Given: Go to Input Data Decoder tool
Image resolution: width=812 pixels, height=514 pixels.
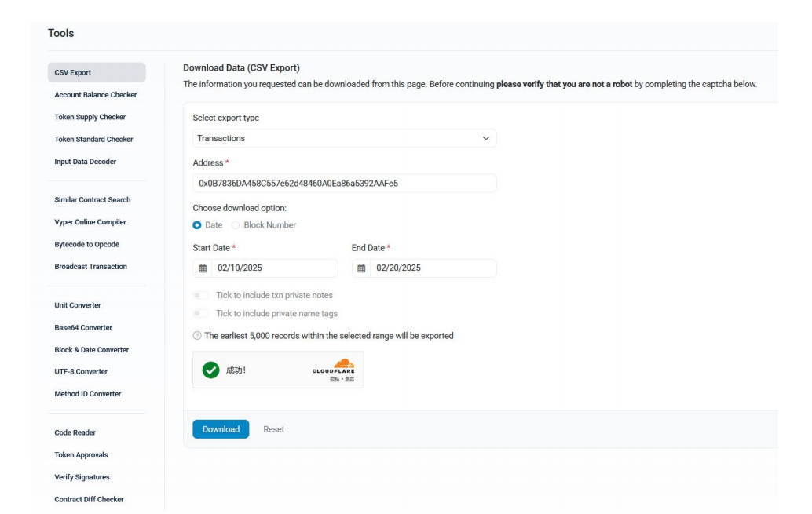Looking at the screenshot, I should click(x=86, y=162).
